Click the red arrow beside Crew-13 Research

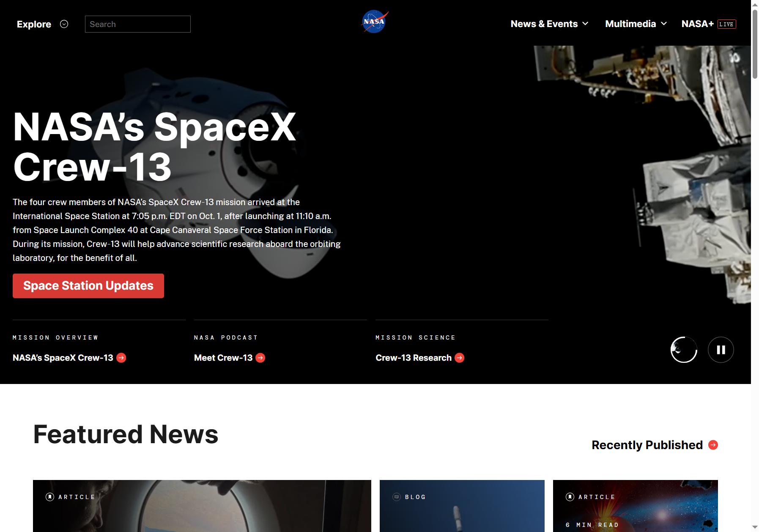[460, 358]
